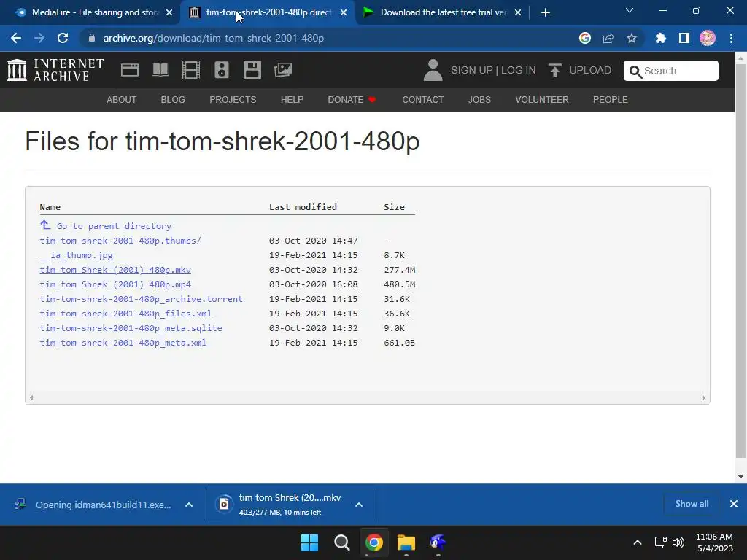Screen dimensions: 747x560
Task: Open CONTACT menu item
Action: (x=422, y=99)
